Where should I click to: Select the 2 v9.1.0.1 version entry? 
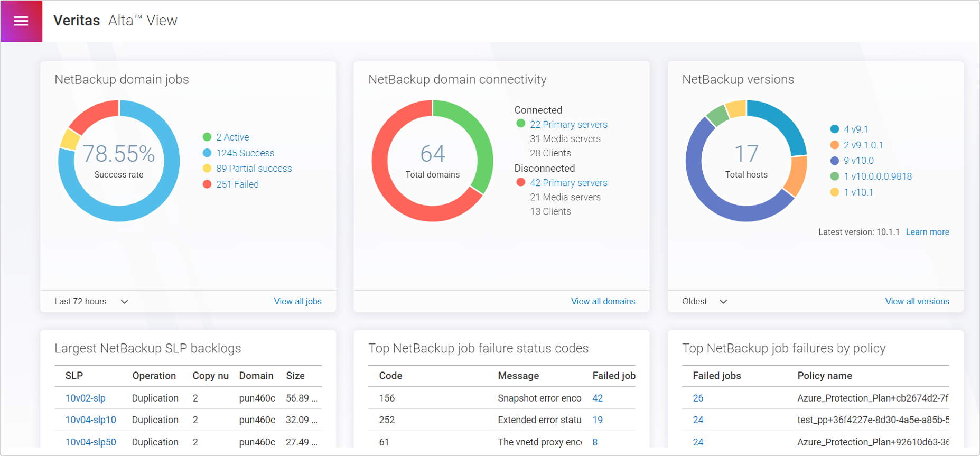[x=863, y=145]
